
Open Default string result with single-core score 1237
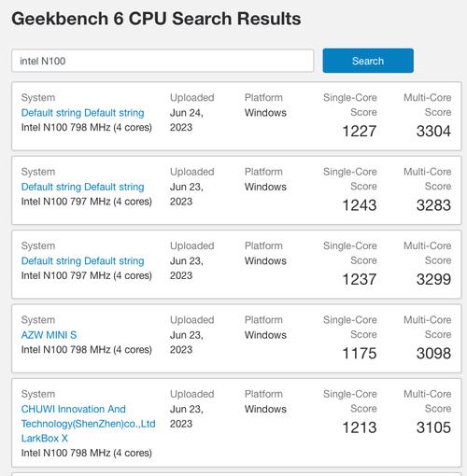click(82, 260)
